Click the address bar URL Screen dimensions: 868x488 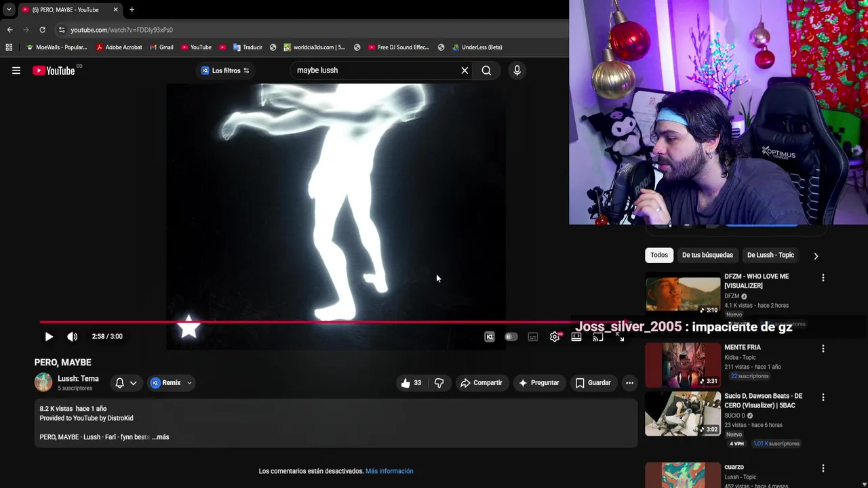(121, 30)
